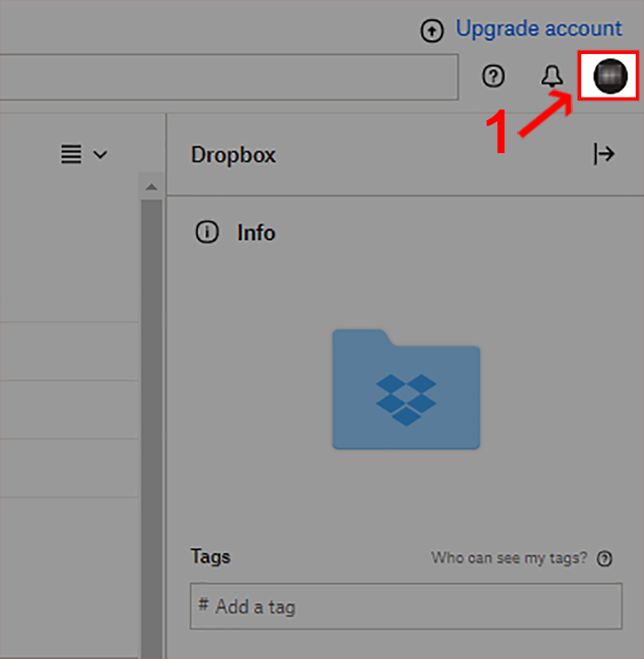Focus the search bar field
644x659 pixels.
[x=229, y=77]
